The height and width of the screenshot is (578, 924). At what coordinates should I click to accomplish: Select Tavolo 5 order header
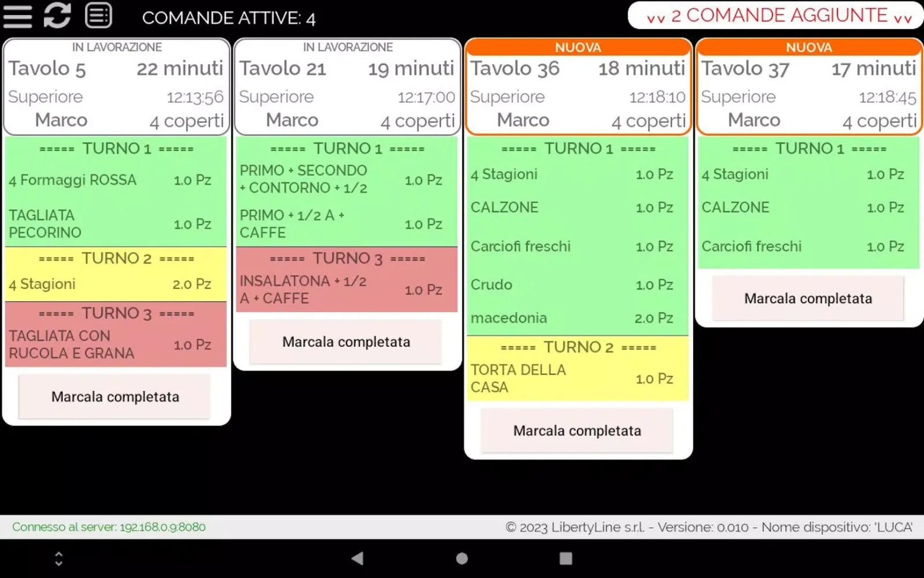click(116, 87)
